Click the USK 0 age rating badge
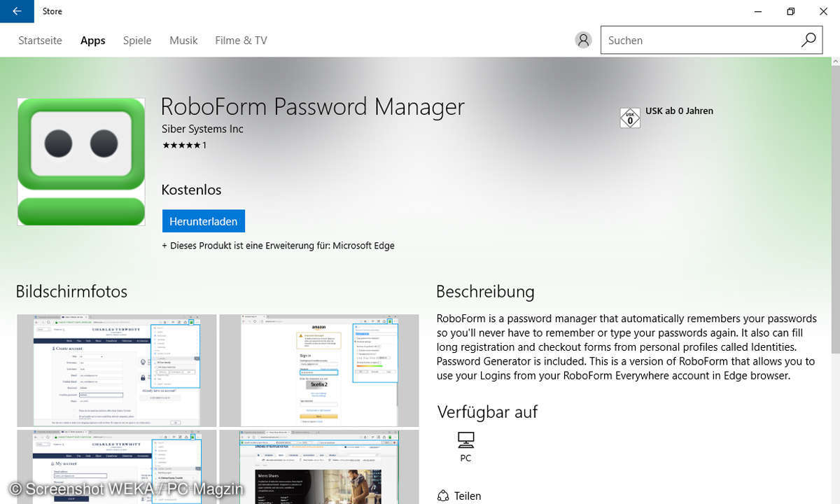Screen dimensions: 840x504 click(630, 118)
